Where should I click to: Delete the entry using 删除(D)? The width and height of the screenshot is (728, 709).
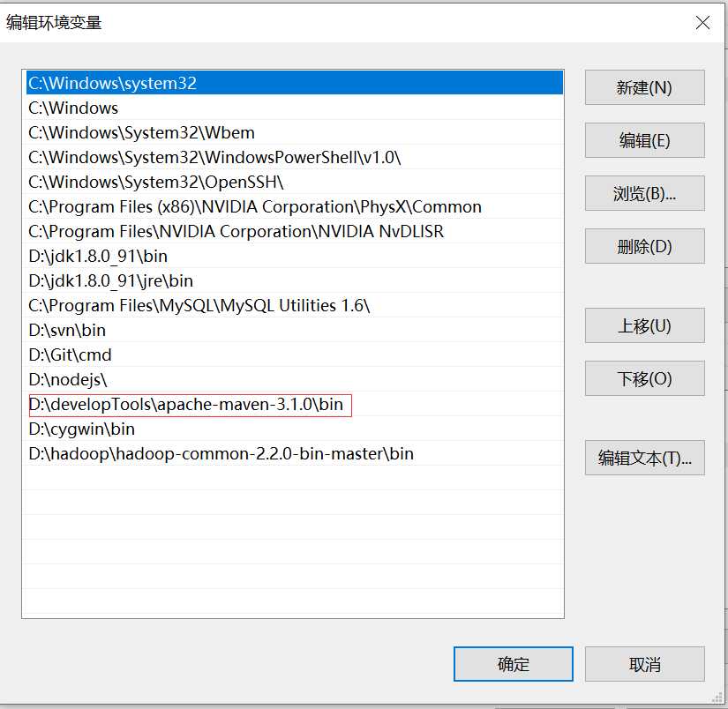(644, 246)
